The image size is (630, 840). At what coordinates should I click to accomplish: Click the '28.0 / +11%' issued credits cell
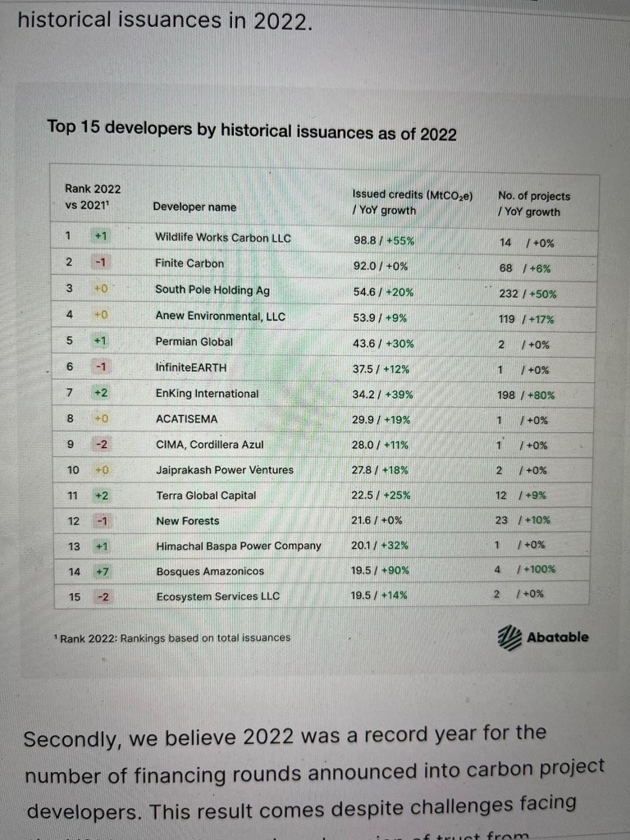pyautogui.click(x=380, y=445)
